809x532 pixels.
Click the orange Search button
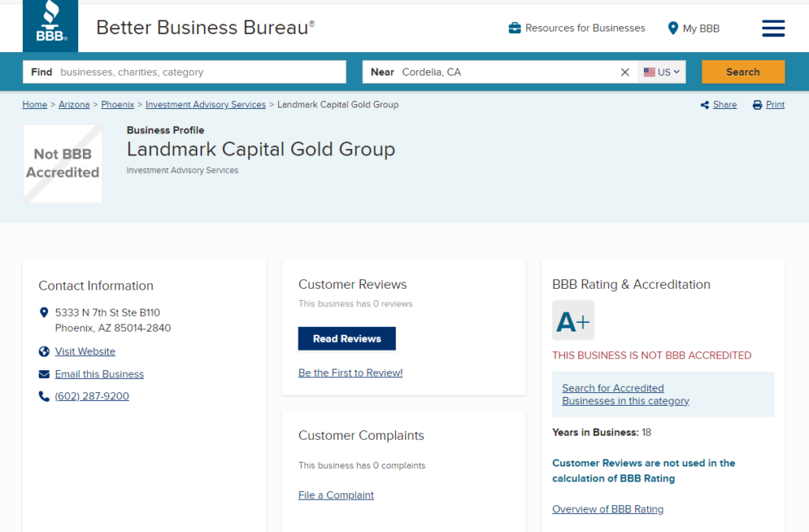coord(743,72)
